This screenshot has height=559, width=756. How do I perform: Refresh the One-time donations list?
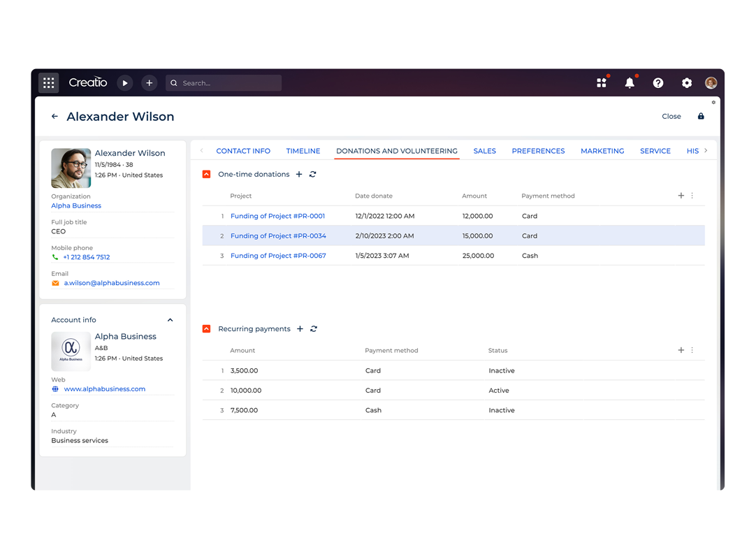click(313, 174)
